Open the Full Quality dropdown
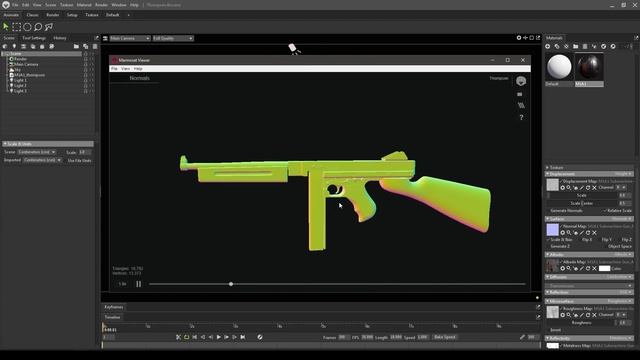 (x=173, y=38)
